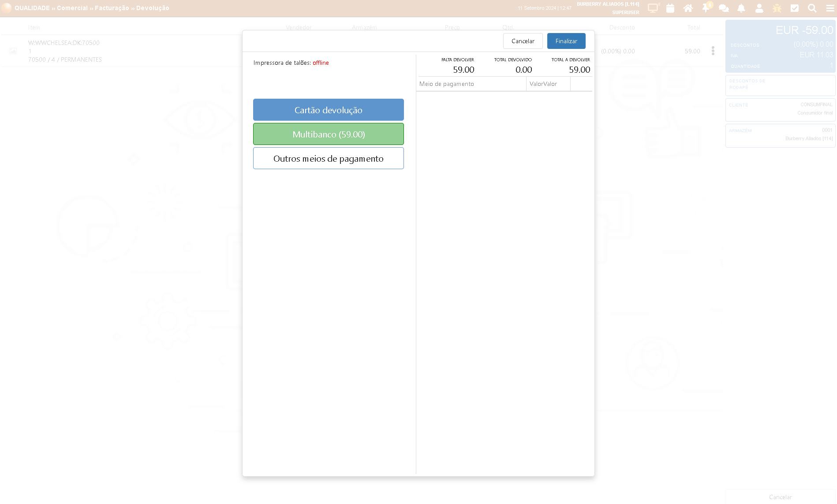Image resolution: width=837 pixels, height=504 pixels.
Task: Choose Cartão devolução payment method
Action: (329, 110)
